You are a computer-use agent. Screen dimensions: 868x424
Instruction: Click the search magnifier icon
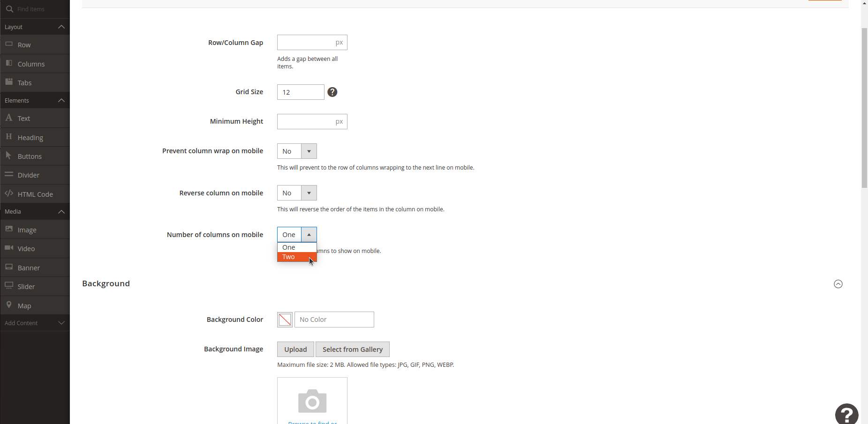pyautogui.click(x=9, y=9)
